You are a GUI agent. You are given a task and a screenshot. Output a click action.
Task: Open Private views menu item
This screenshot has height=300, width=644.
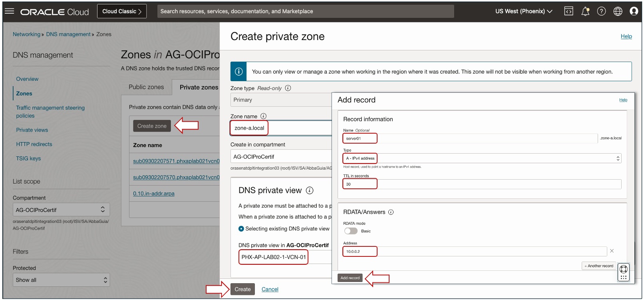tap(32, 130)
